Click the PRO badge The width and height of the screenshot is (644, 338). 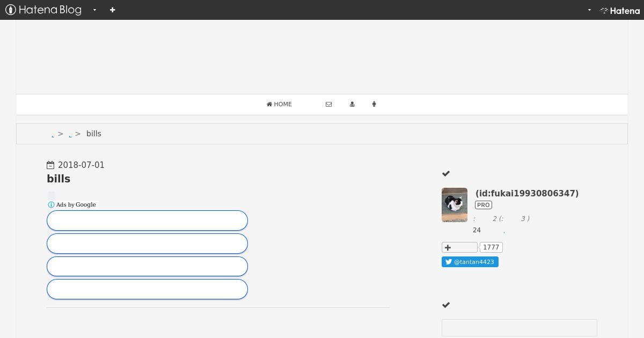pyautogui.click(x=484, y=205)
